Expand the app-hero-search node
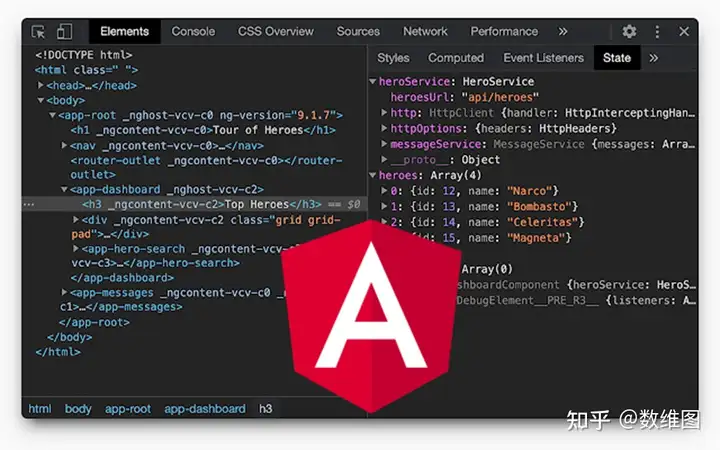The width and height of the screenshot is (720, 450). pyautogui.click(x=76, y=248)
